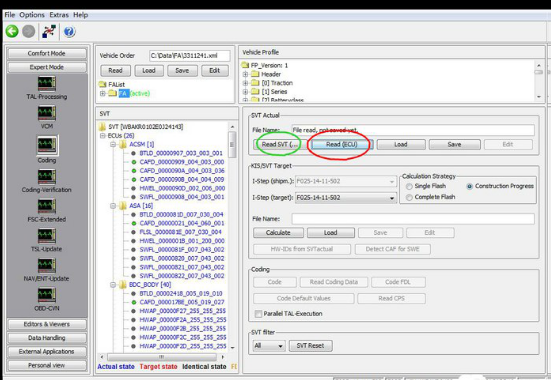Collapse the ACSM [1] node
Image resolution: width=551 pixels, height=380 pixels.
[x=113, y=144]
